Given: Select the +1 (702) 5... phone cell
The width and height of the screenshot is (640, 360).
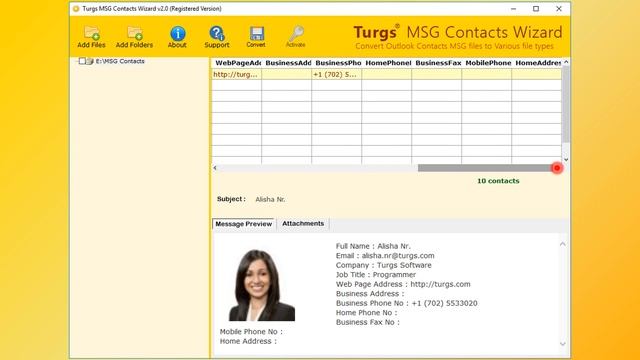Looking at the screenshot, I should pyautogui.click(x=337, y=74).
